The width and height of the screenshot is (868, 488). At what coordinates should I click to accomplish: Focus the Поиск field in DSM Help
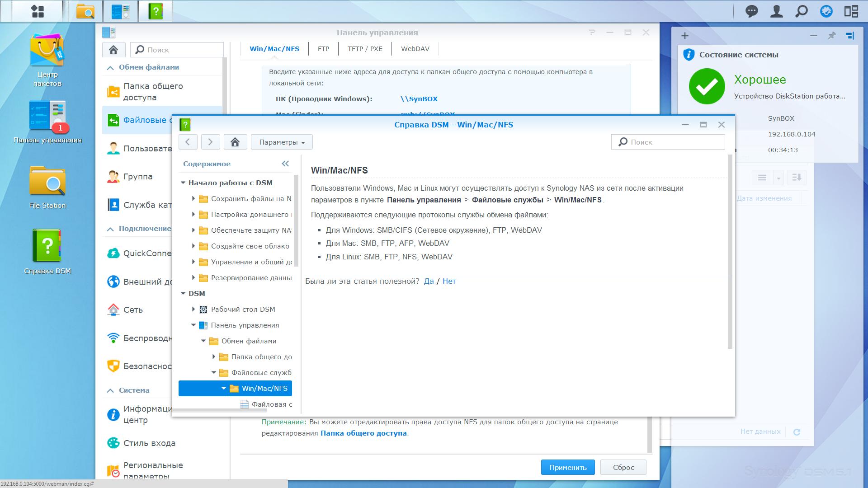(668, 142)
